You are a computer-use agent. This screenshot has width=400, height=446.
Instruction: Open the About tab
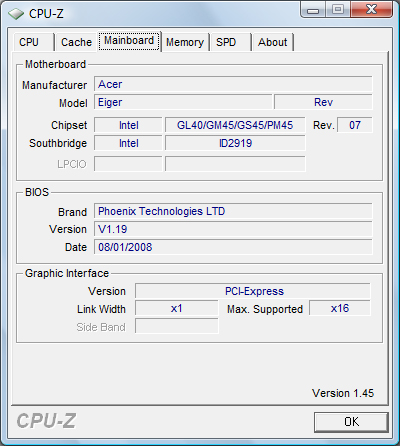click(x=272, y=42)
